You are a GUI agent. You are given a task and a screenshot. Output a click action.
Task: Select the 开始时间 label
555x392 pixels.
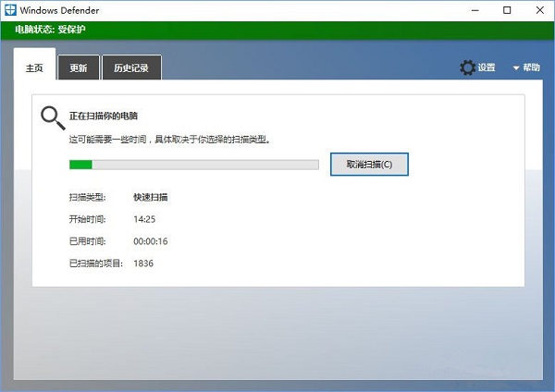(87, 219)
